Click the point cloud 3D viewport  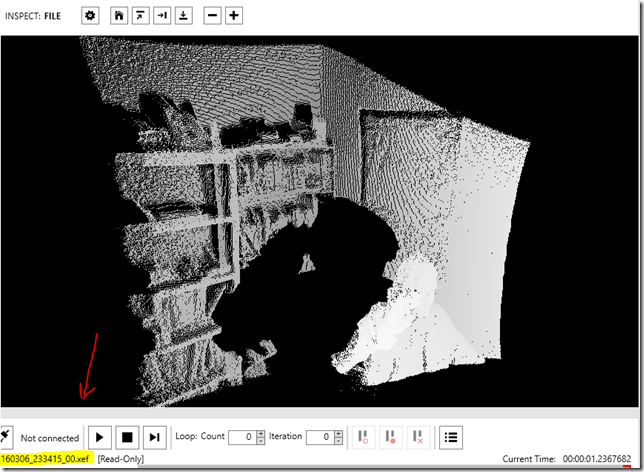pyautogui.click(x=320, y=221)
